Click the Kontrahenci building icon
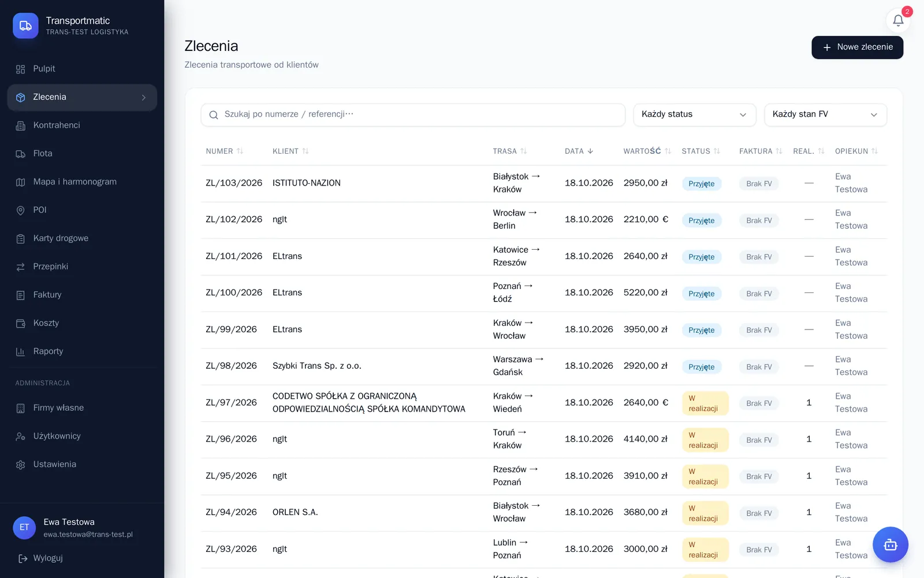The height and width of the screenshot is (578, 924). (21, 125)
